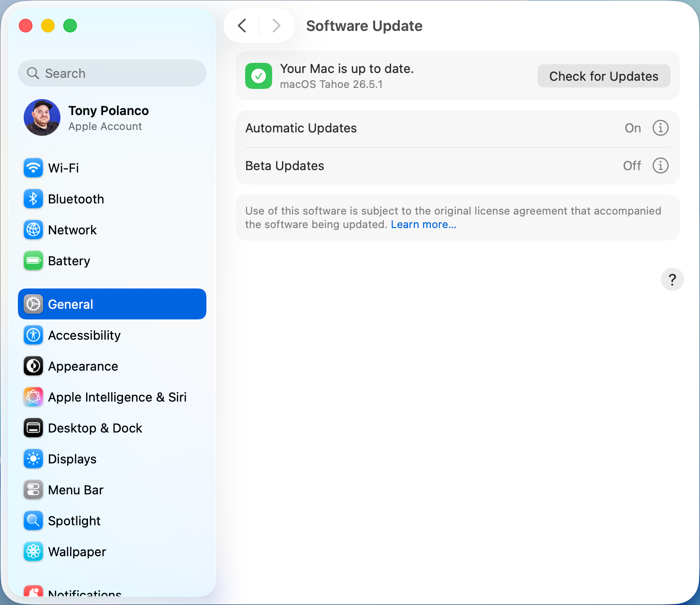Open Displays label in sidebar
This screenshot has height=605, width=700.
(72, 459)
